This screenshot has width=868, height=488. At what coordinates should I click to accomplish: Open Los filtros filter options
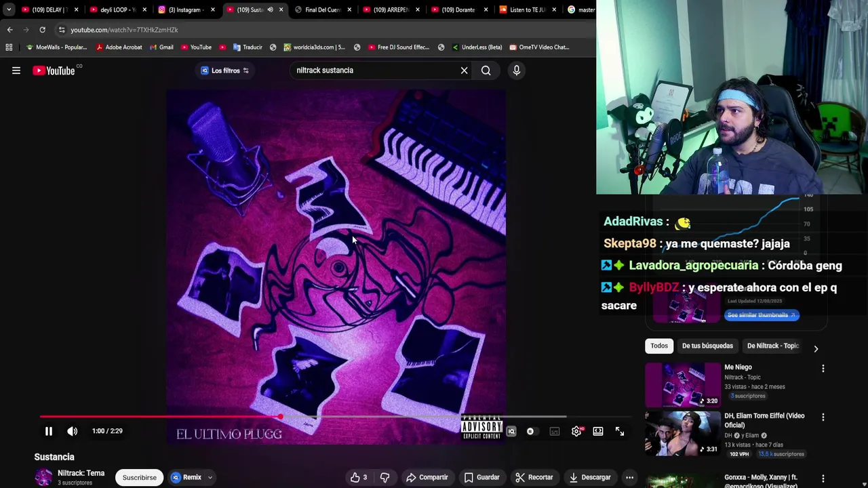225,70
